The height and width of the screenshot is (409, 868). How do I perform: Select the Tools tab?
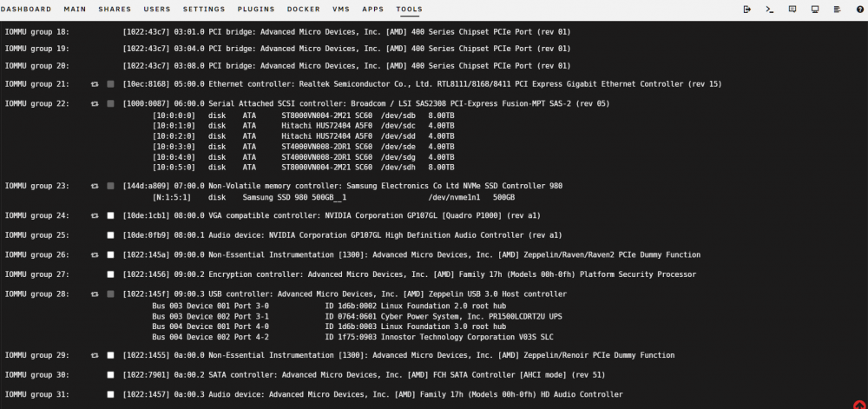click(409, 10)
